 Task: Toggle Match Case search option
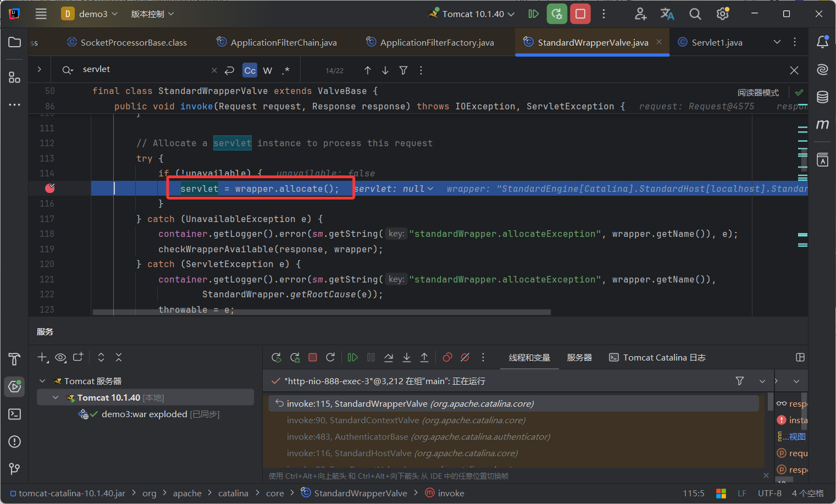(250, 70)
